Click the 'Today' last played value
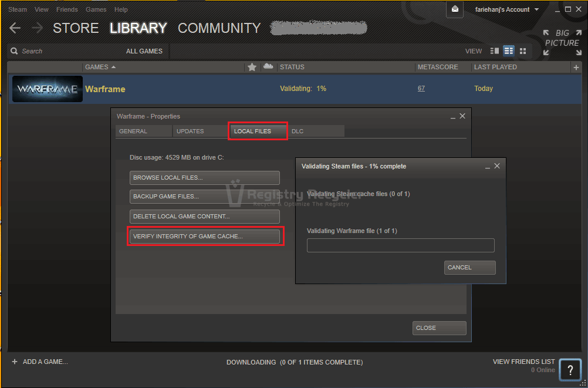Image resolution: width=588 pixels, height=388 pixels. tap(484, 89)
